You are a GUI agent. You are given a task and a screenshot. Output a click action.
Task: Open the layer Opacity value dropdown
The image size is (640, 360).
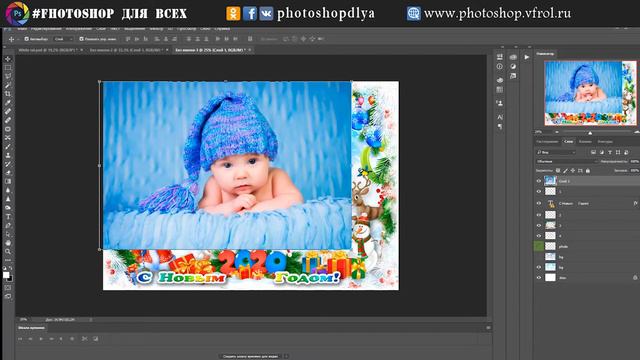point(635,162)
